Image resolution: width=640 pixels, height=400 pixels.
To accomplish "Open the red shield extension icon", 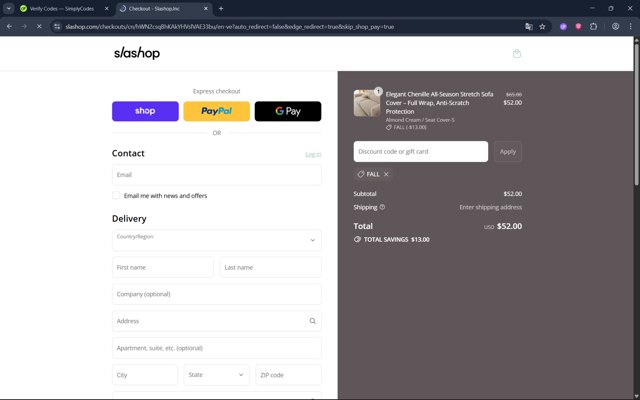I will (578, 27).
